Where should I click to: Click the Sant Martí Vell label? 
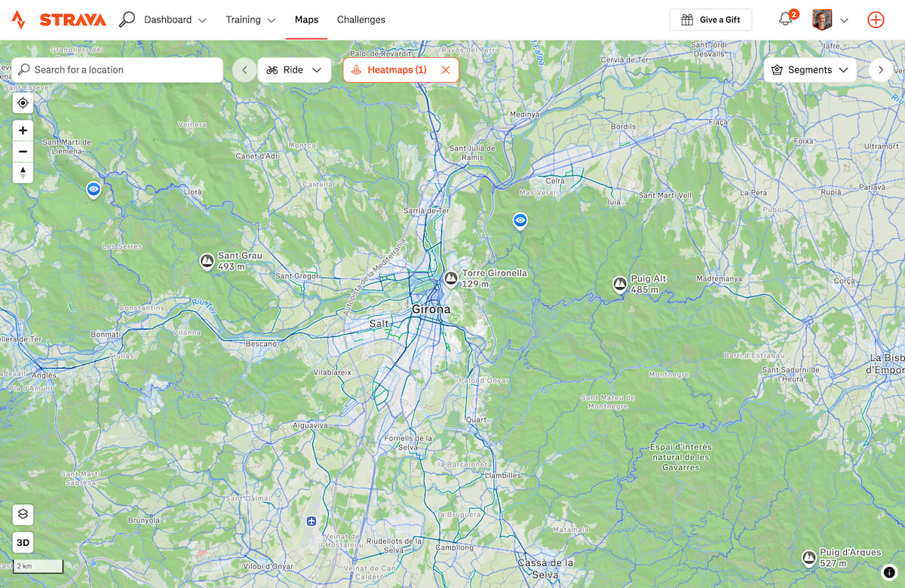[665, 195]
